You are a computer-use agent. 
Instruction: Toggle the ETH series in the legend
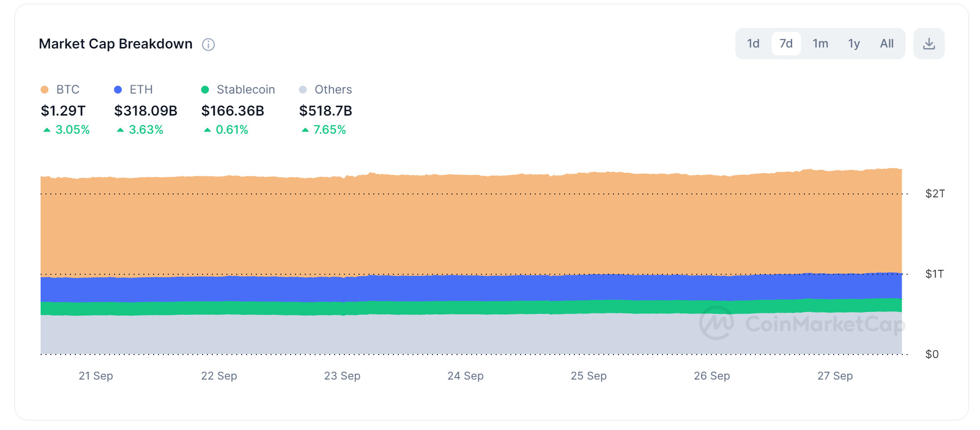134,90
